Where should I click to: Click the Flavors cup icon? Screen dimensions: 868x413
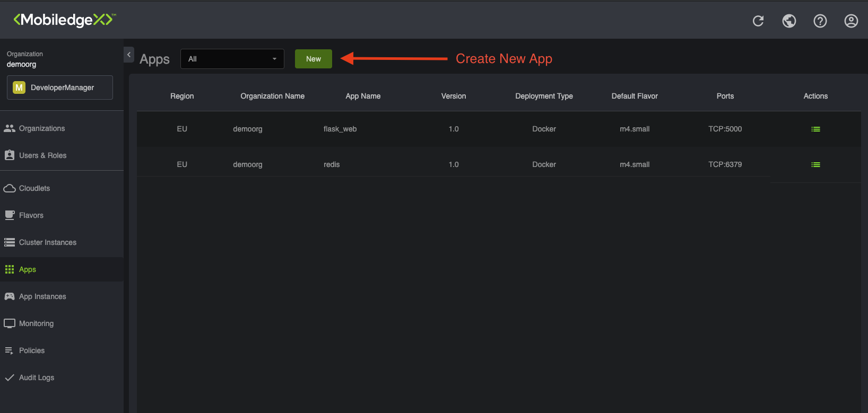[x=10, y=215]
